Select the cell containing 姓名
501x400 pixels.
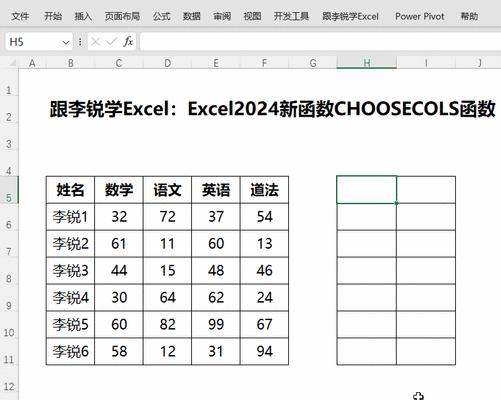70,190
